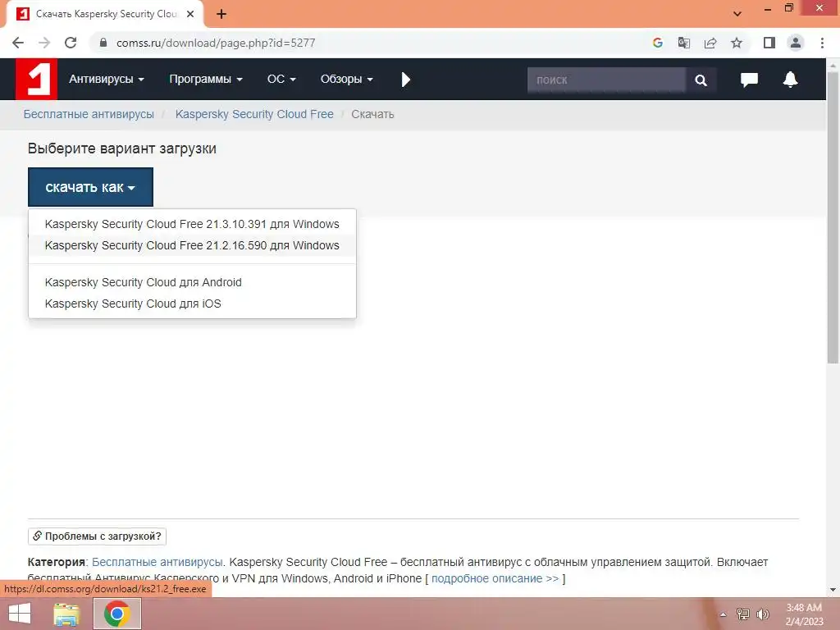The width and height of the screenshot is (840, 630).
Task: Open File Explorer from taskbar
Action: (x=66, y=614)
